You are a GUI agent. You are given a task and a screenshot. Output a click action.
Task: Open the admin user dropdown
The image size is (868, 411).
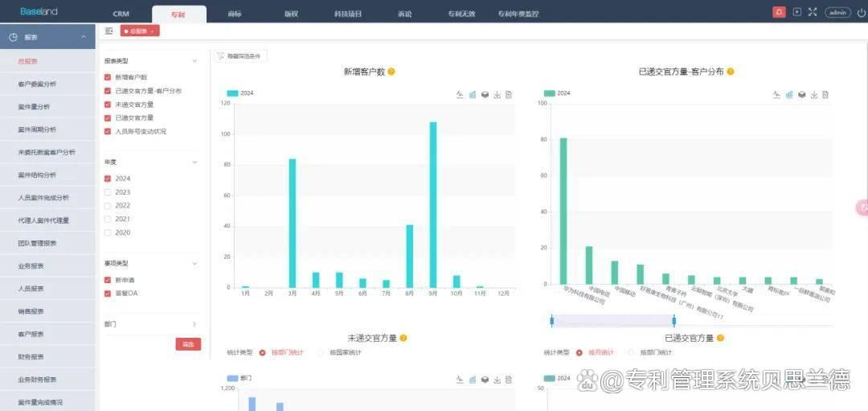click(x=837, y=12)
